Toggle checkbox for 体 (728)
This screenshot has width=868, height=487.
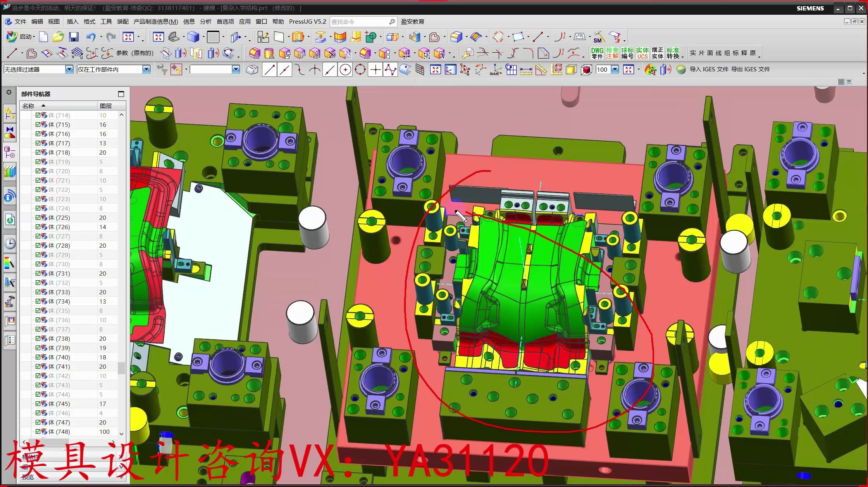tap(38, 245)
